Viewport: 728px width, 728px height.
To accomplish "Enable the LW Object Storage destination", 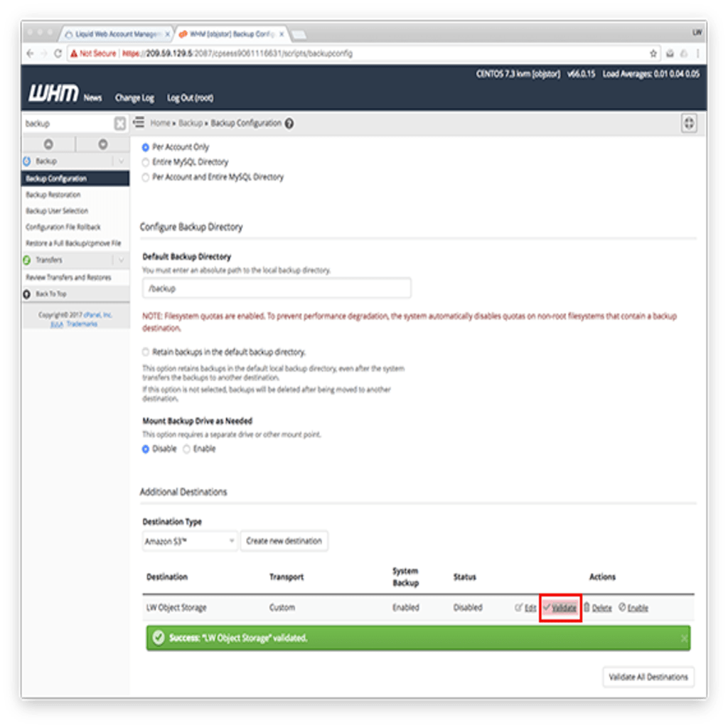I will [633, 608].
